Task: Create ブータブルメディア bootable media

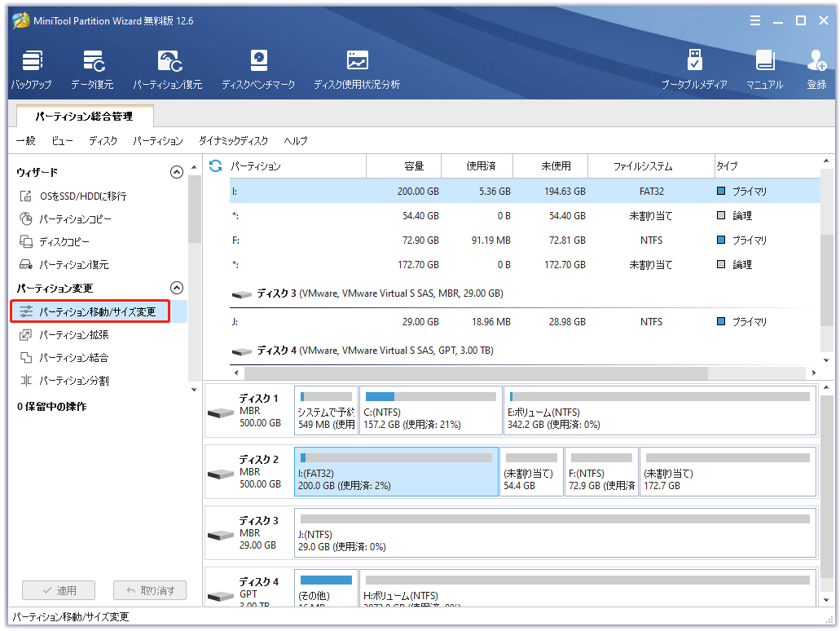Action: (694, 69)
